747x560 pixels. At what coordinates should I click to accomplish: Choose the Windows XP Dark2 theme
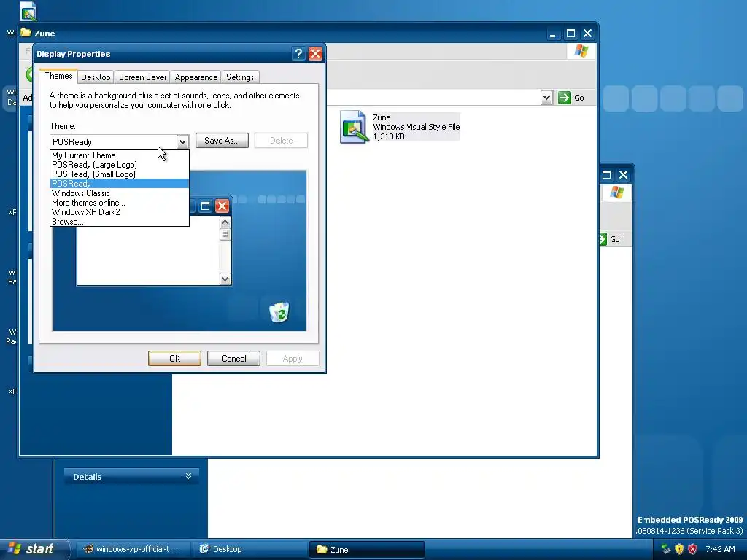coord(120,212)
